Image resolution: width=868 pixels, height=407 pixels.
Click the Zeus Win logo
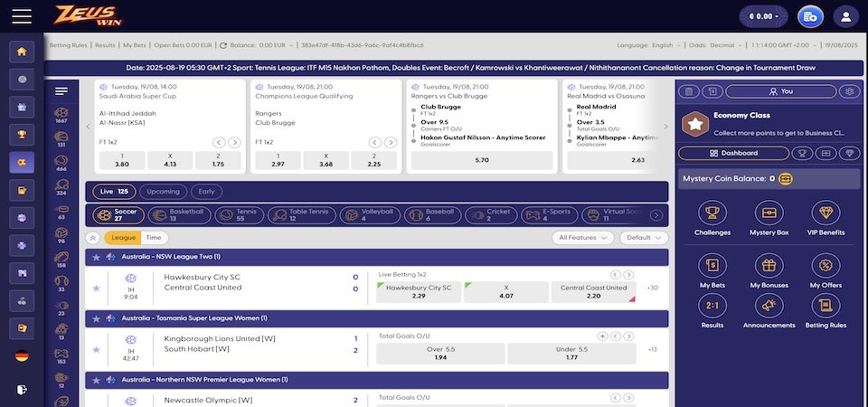[x=88, y=15]
